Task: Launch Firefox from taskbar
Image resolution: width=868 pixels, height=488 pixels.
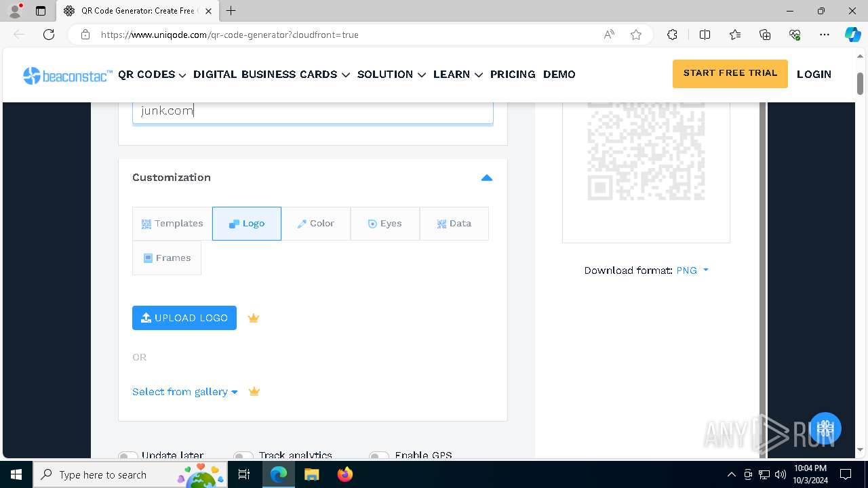Action: point(344,474)
